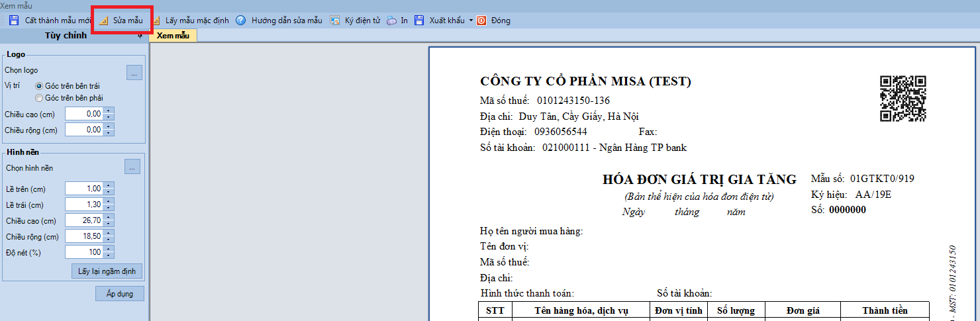Increase background 'Chiều cao' 26,70 value

coord(109,217)
